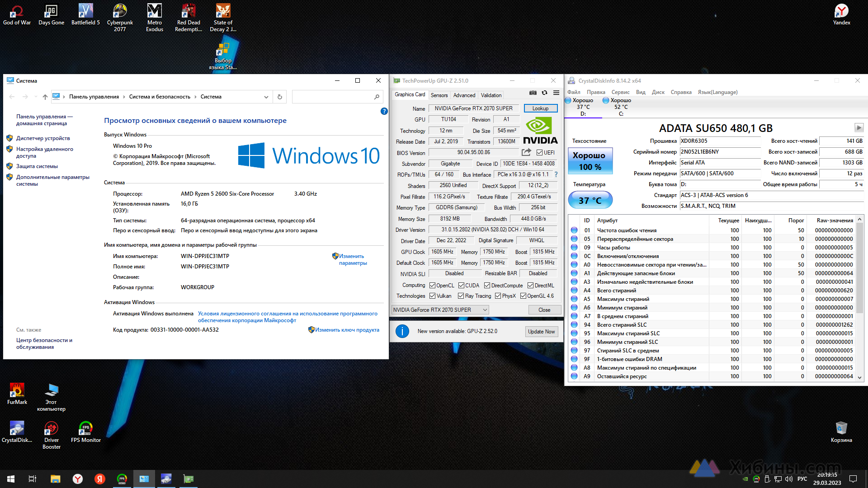Click 37 °C temperature indicator in CrystalDiskInfo
868x488 pixels.
point(590,200)
